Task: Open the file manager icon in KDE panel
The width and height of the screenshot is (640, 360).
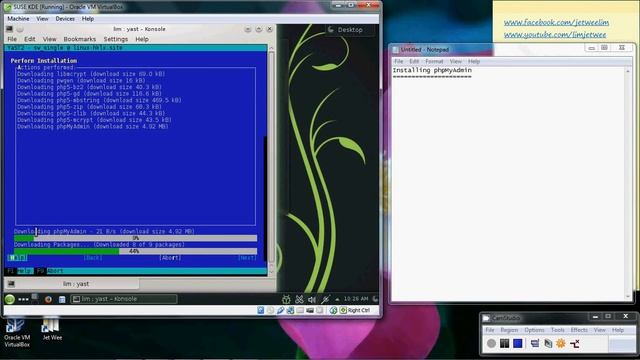Action: 62,299
